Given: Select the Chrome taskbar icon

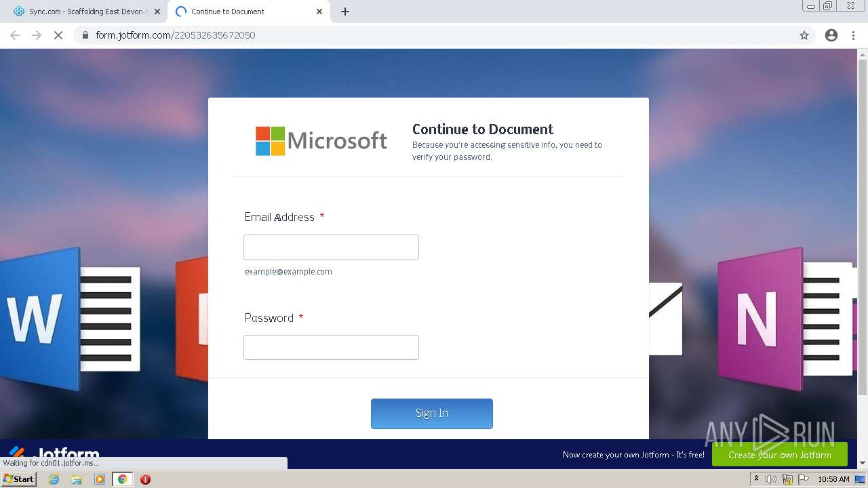Looking at the screenshot, I should click(x=122, y=479).
